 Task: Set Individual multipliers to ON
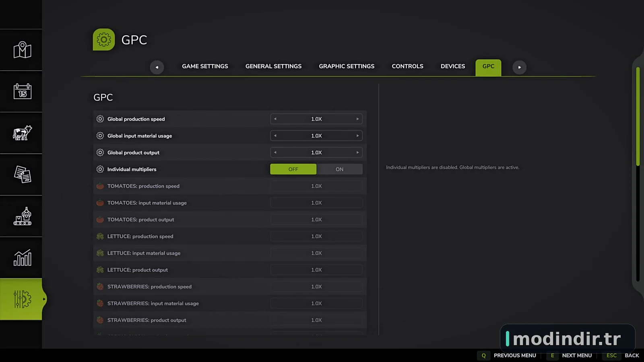pos(339,169)
